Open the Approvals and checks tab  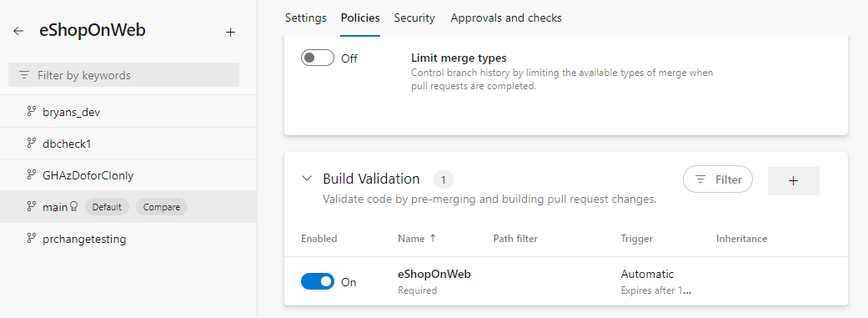click(x=506, y=18)
